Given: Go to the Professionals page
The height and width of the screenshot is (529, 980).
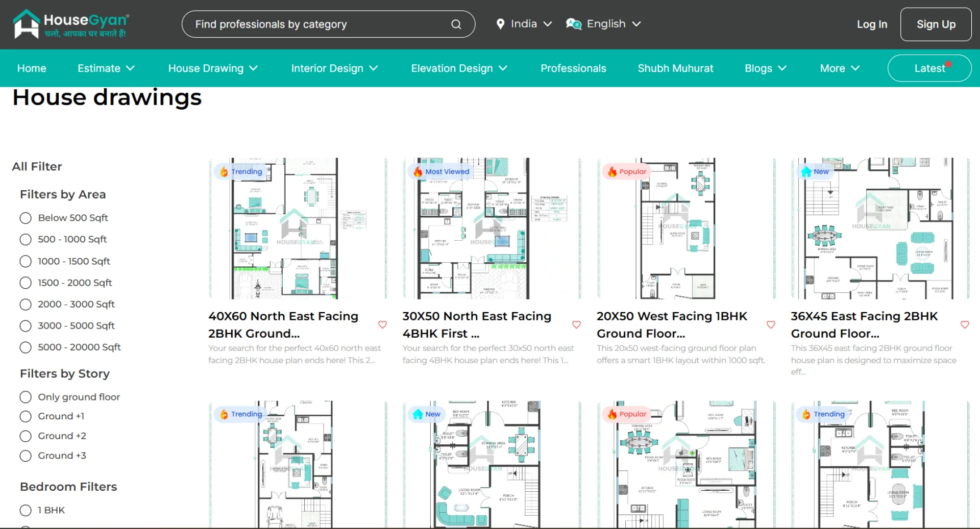Looking at the screenshot, I should 573,68.
